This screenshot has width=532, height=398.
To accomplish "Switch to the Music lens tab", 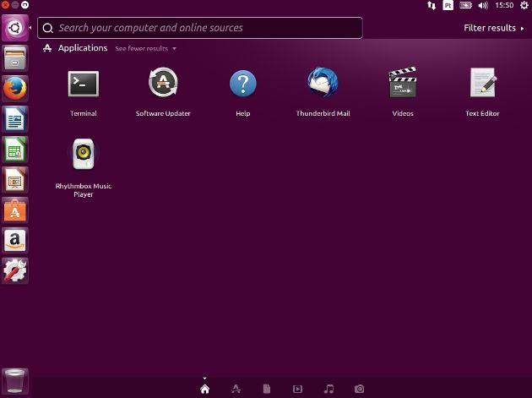I will (328, 389).
